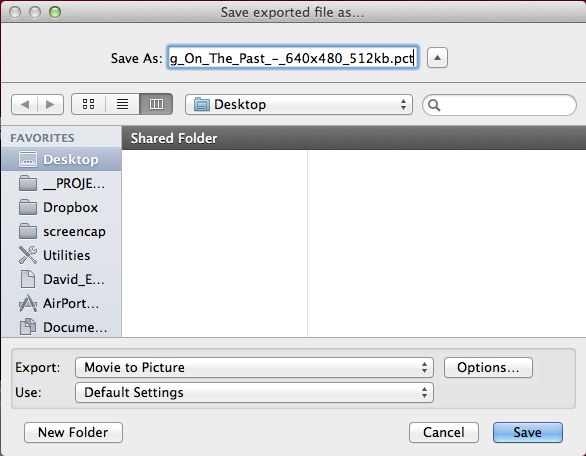This screenshot has height=456, width=586.
Task: Create a New Folder
Action: tap(73, 432)
